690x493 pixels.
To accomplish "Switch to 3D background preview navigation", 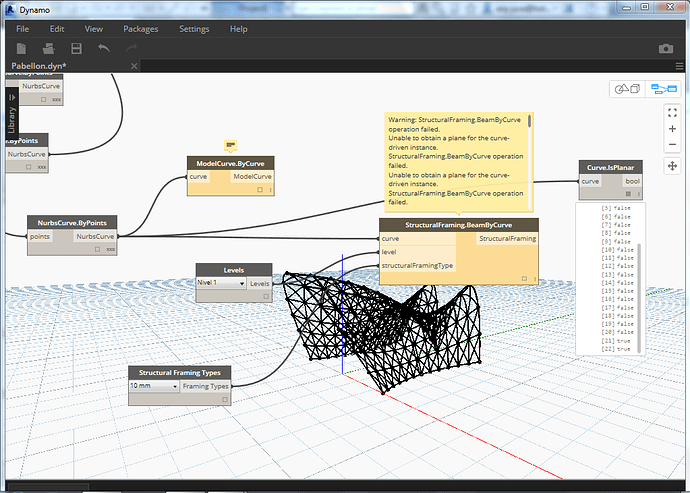I will pos(629,89).
